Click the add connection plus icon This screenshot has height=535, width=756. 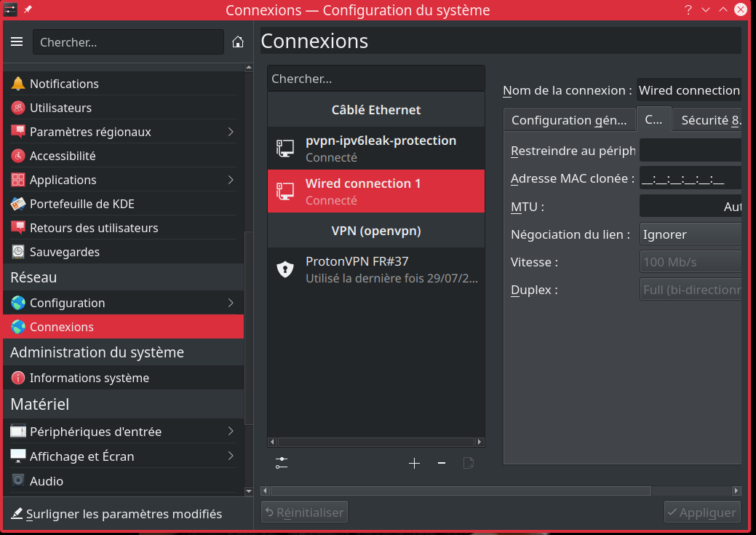pos(414,463)
